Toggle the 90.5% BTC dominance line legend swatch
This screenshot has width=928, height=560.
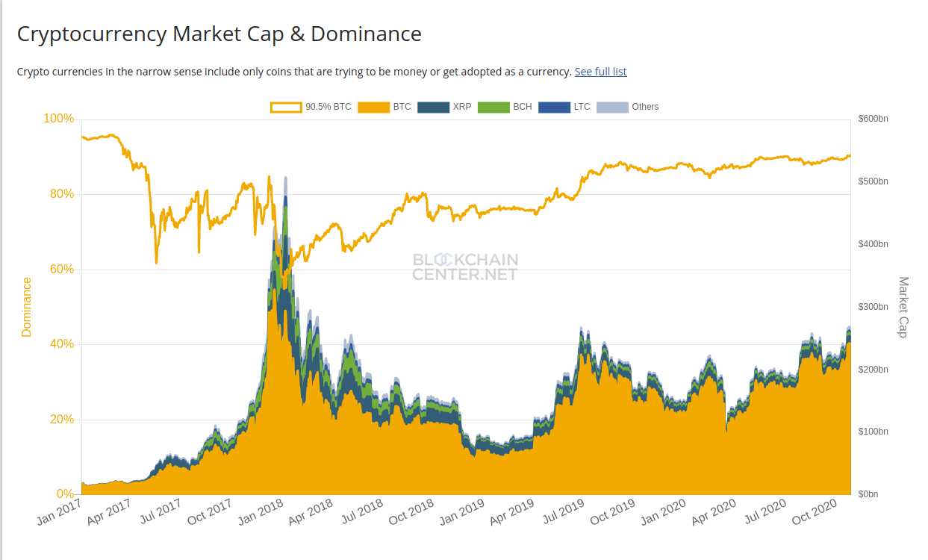pos(286,108)
